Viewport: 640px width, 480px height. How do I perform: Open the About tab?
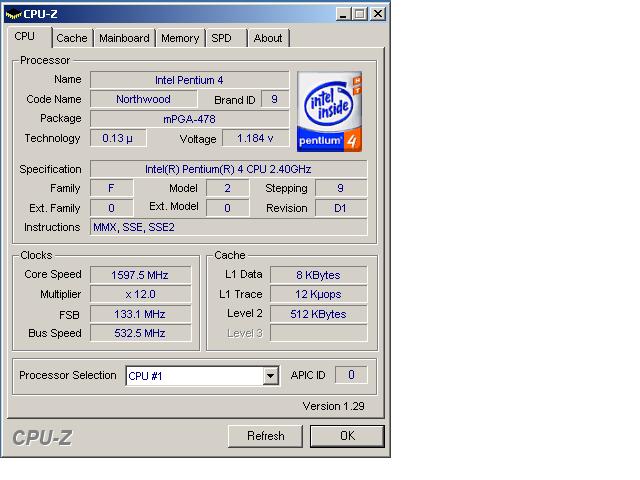point(268,38)
